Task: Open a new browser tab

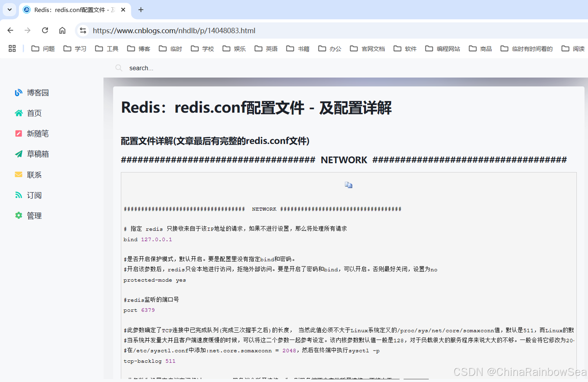Action: click(141, 10)
